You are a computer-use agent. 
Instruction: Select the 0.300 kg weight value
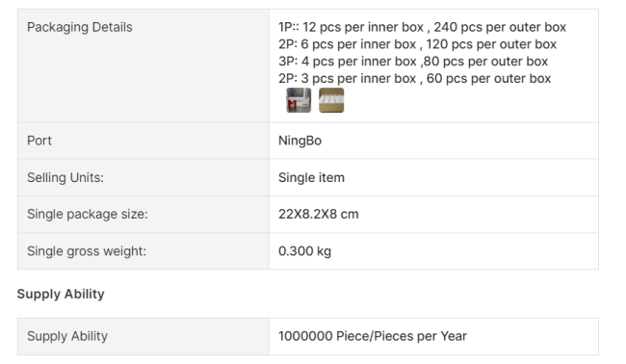304,251
